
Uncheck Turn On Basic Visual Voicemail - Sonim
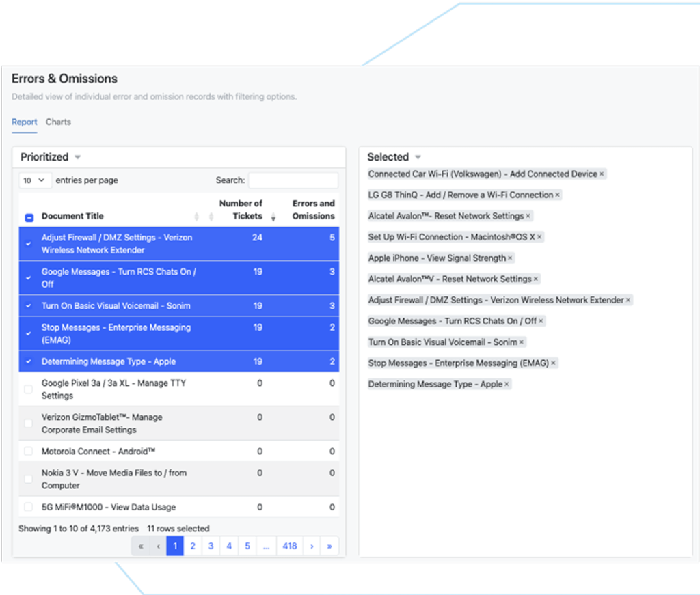coord(29,306)
